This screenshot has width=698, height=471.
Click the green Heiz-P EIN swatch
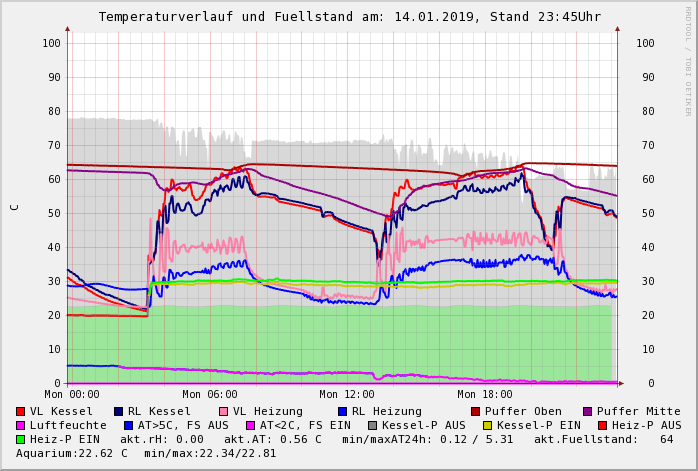click(x=21, y=439)
